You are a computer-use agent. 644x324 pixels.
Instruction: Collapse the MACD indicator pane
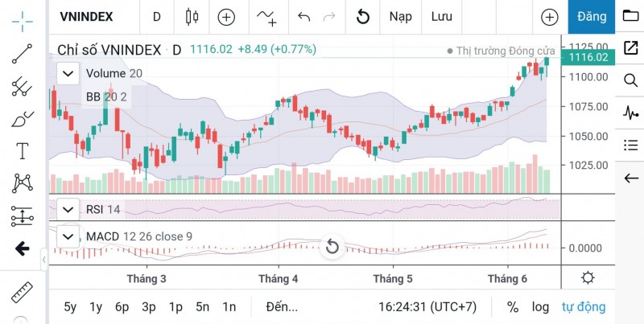[x=69, y=236]
